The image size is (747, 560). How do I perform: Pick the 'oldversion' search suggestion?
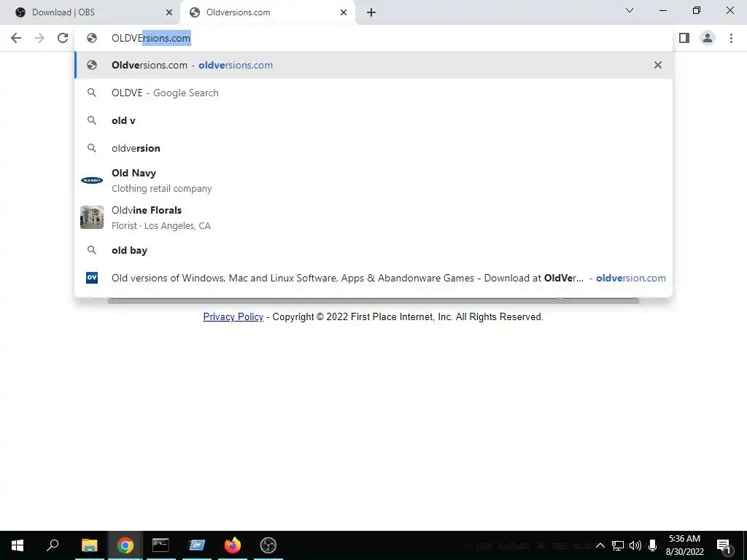(x=373, y=148)
